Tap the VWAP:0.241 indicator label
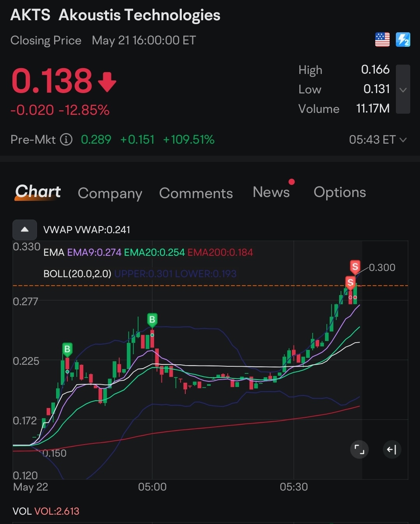 [x=102, y=230]
